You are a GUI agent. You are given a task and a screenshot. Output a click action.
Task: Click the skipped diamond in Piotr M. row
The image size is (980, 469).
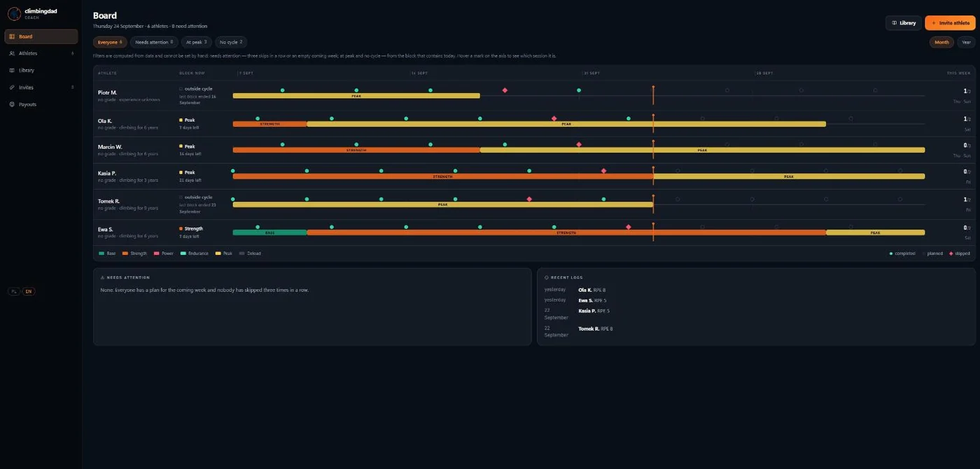click(x=505, y=90)
